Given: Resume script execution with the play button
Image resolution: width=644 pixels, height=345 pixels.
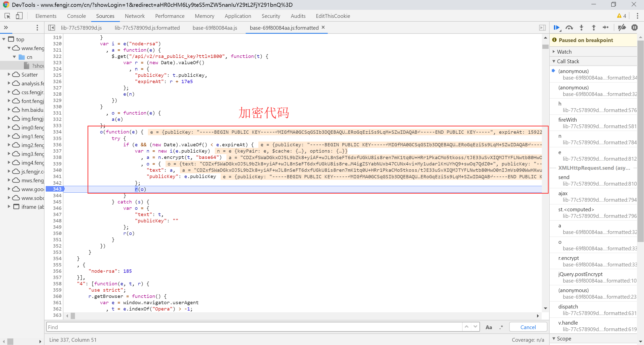Looking at the screenshot, I should [x=557, y=28].
